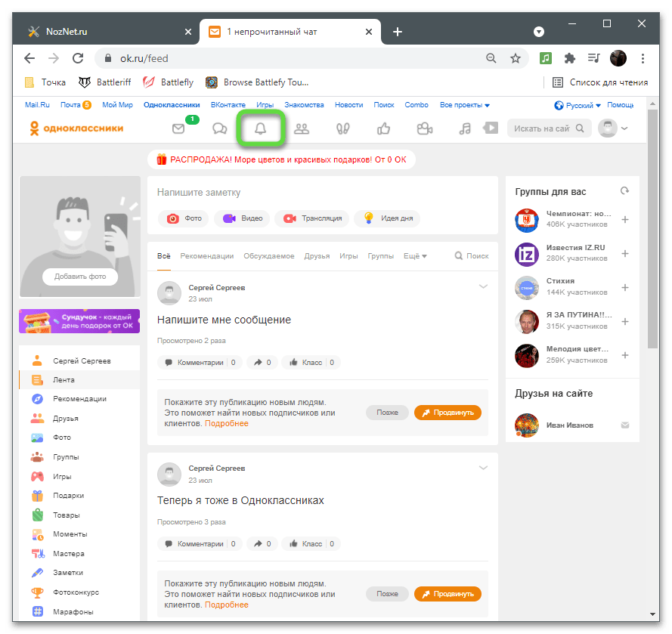Click the green music extension icon

(546, 58)
